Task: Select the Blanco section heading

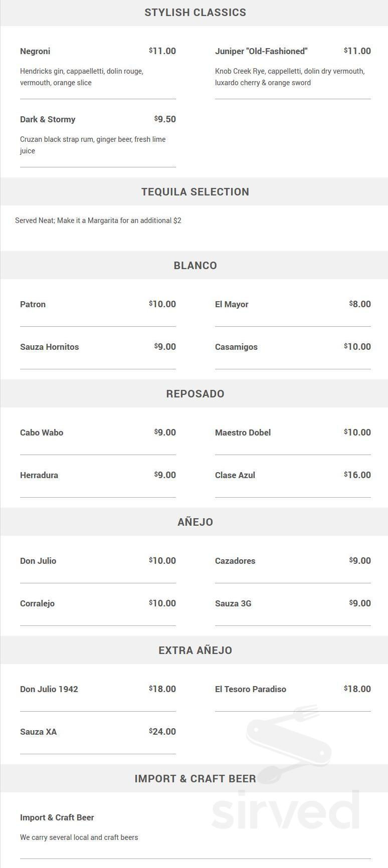Action: click(x=195, y=265)
